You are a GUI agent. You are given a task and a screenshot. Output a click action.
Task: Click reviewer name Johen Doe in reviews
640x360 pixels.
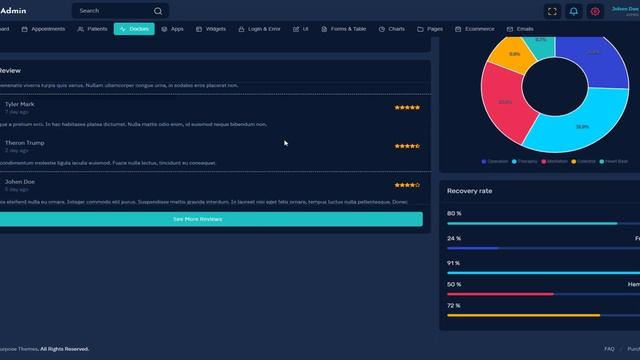[20, 182]
